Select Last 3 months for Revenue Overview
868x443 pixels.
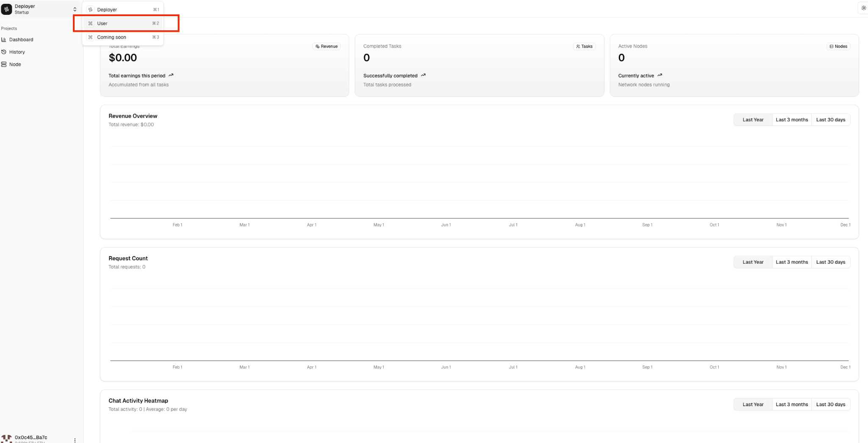(x=792, y=120)
